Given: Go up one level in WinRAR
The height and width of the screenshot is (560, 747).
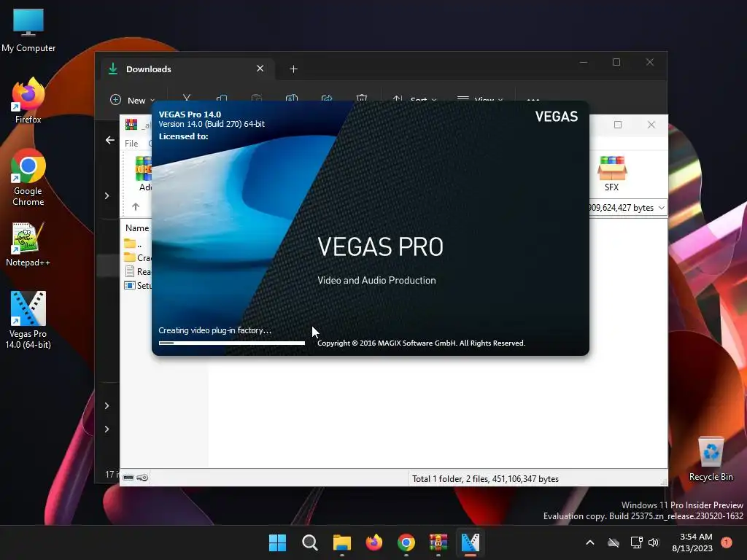Looking at the screenshot, I should click(x=136, y=206).
